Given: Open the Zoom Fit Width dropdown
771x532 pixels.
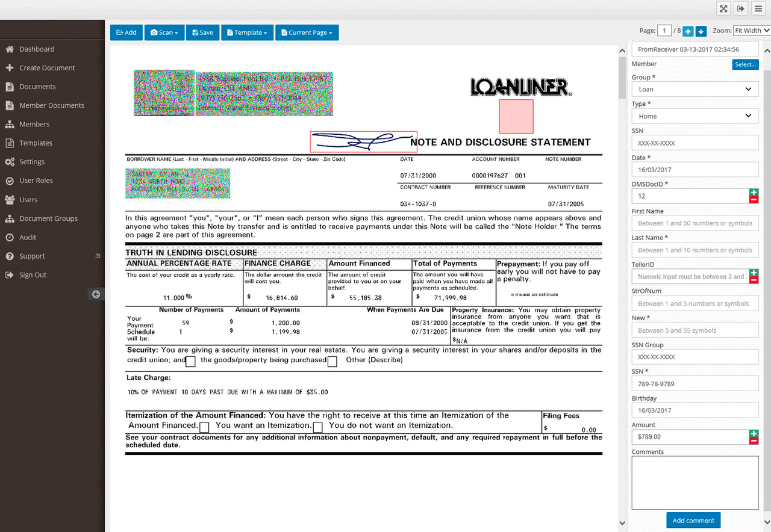Looking at the screenshot, I should pos(752,31).
